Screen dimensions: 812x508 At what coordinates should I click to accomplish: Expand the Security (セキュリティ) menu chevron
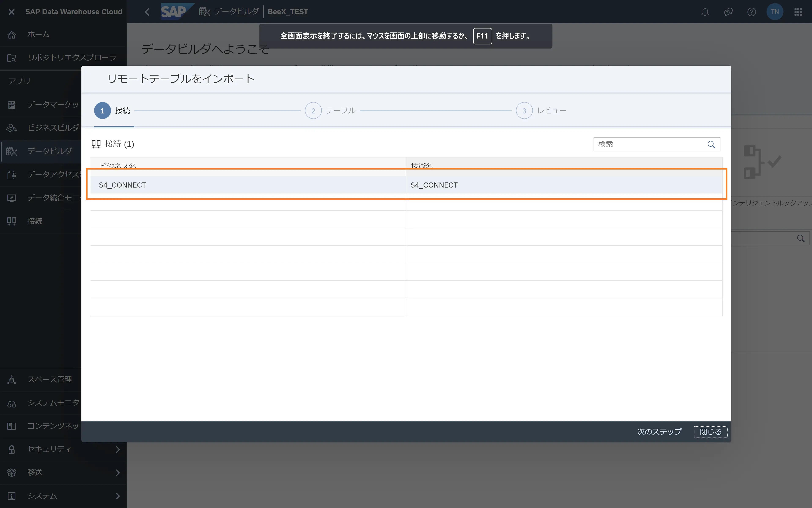click(118, 450)
